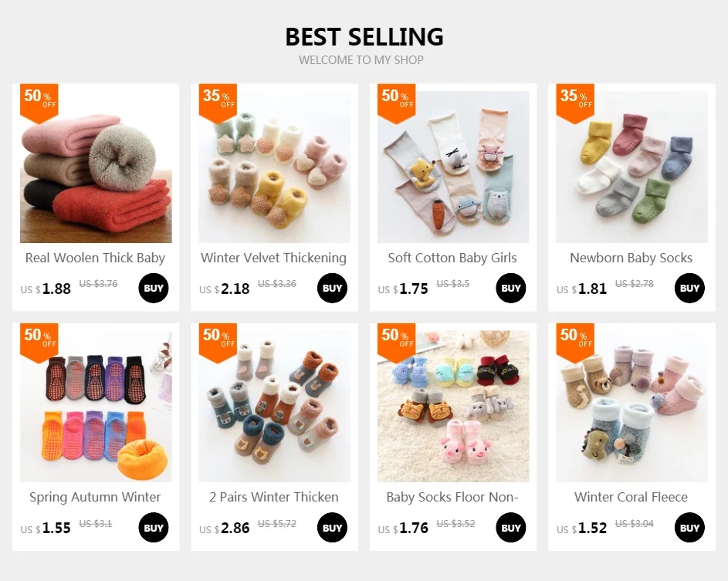
Task: Open the 2 Pairs Winter Thicken title link
Action: click(274, 497)
